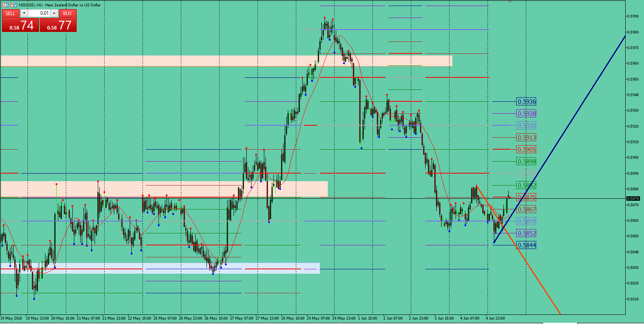Select the 0.5920 price level label
Image resolution: width=644 pixels, height=324 pixels.
(x=526, y=125)
